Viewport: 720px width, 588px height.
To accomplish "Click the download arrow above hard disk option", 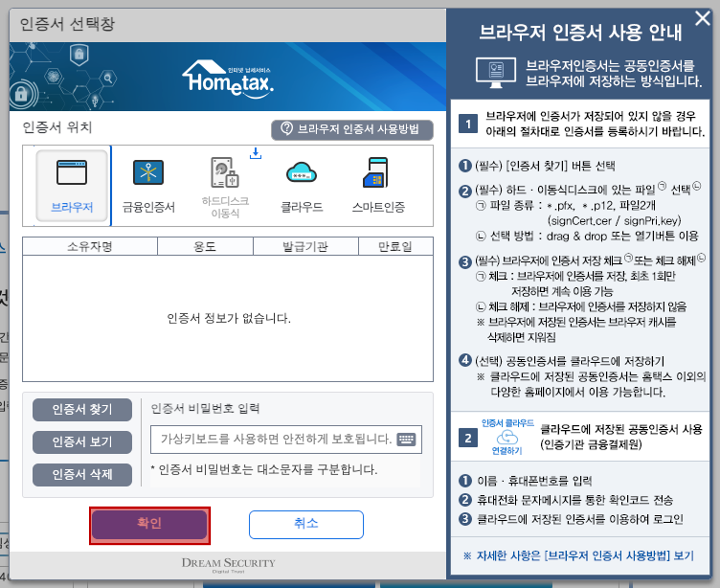I will [255, 154].
